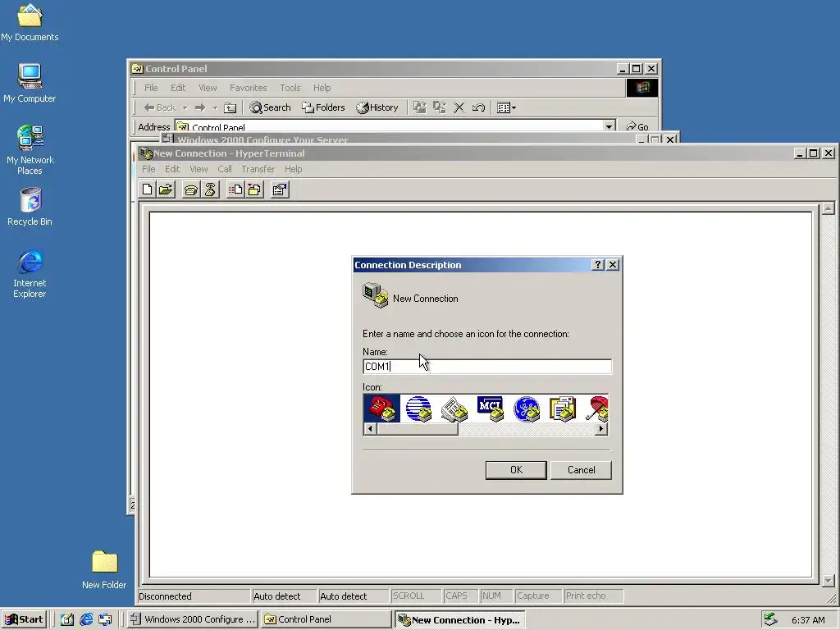The width and height of the screenshot is (840, 630).
Task: Click the Undo icon in Control Panel
Action: click(478, 107)
